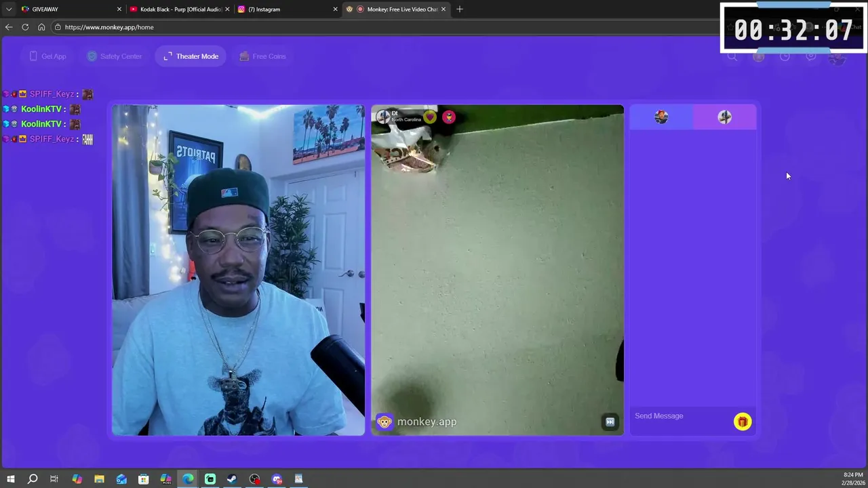Open Discord from the taskbar
Image resolution: width=868 pixels, height=488 pixels.
point(277,479)
